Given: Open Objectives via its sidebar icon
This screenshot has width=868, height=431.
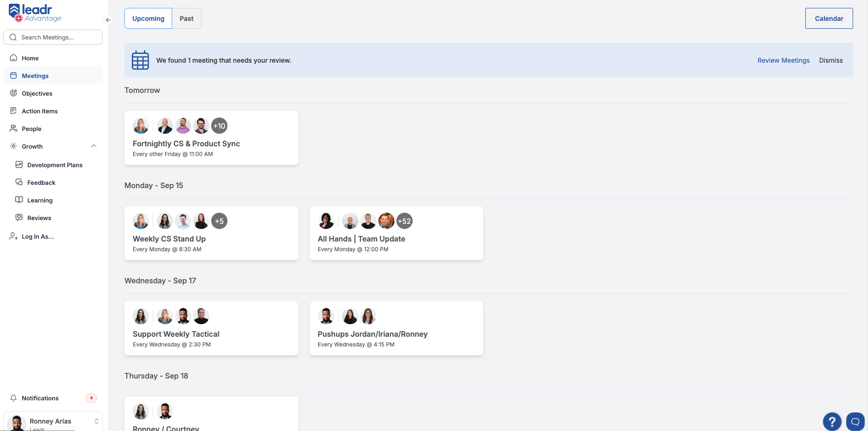Looking at the screenshot, I should tap(14, 93).
